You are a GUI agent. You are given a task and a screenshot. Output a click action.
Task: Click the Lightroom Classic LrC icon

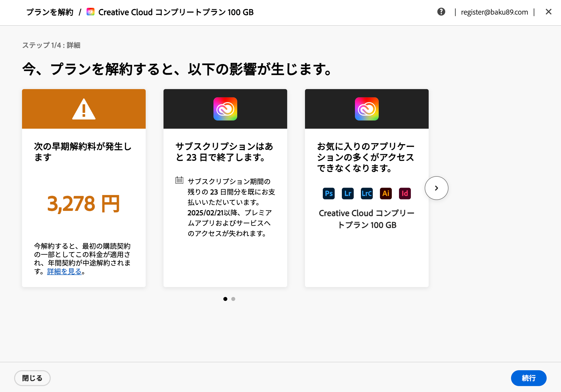(x=367, y=193)
